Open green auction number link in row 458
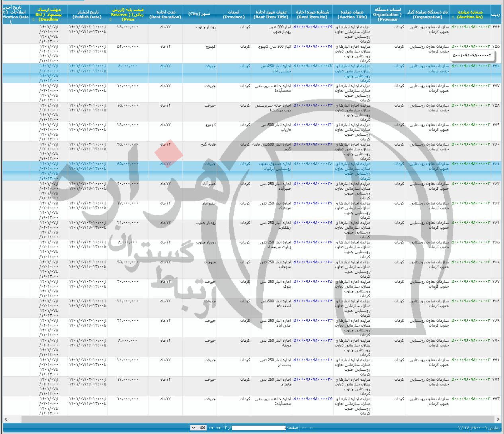The width and height of the screenshot is (504, 434). click(x=471, y=105)
